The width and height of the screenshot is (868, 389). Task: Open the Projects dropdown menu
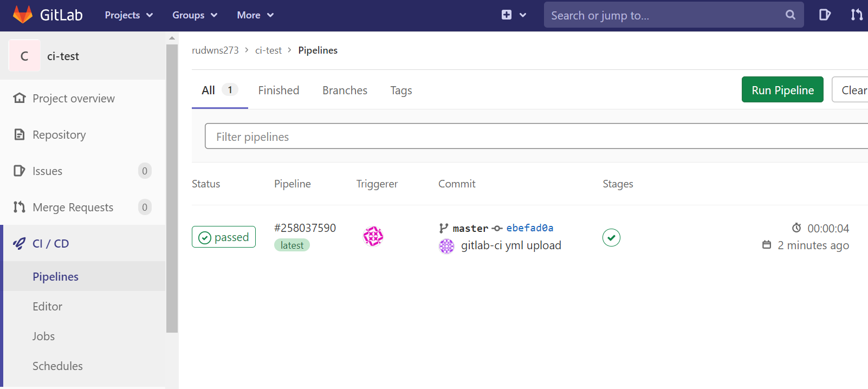[x=128, y=15]
